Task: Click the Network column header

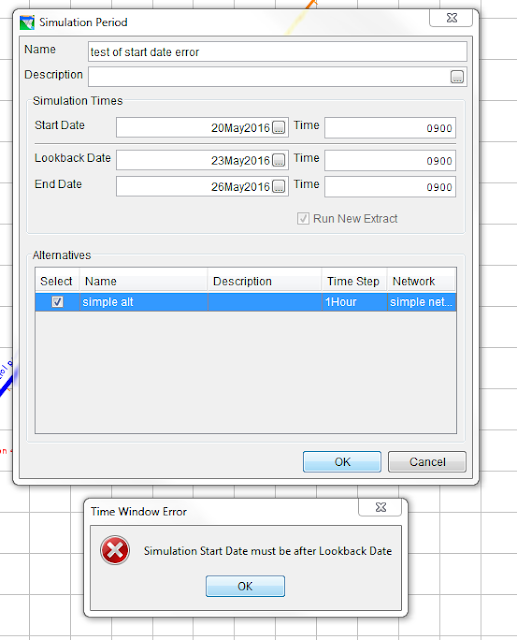Action: (422, 281)
